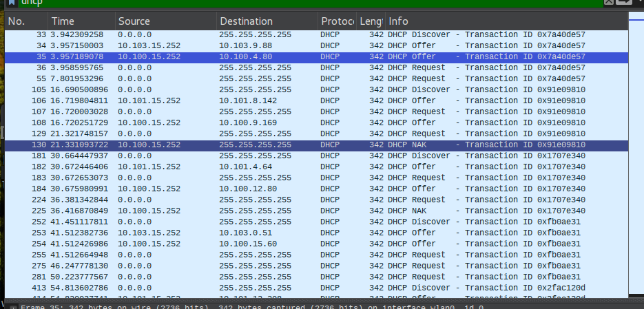Select packet 130 DHCP NAK row
This screenshot has width=644, height=309.
coord(276,145)
